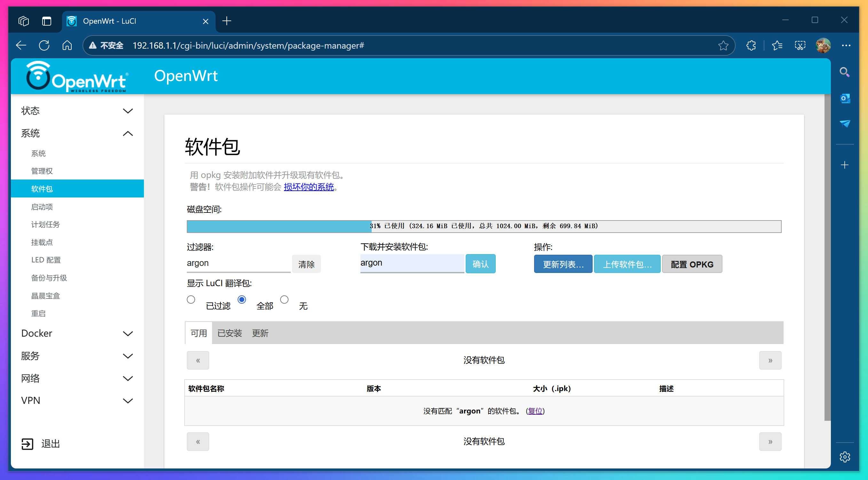Click the 过滤器 filter input field
This screenshot has width=868, height=480.
(238, 263)
